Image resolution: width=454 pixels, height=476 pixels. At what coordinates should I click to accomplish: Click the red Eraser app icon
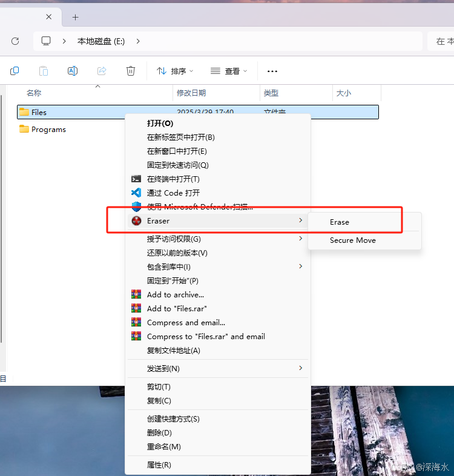137,220
